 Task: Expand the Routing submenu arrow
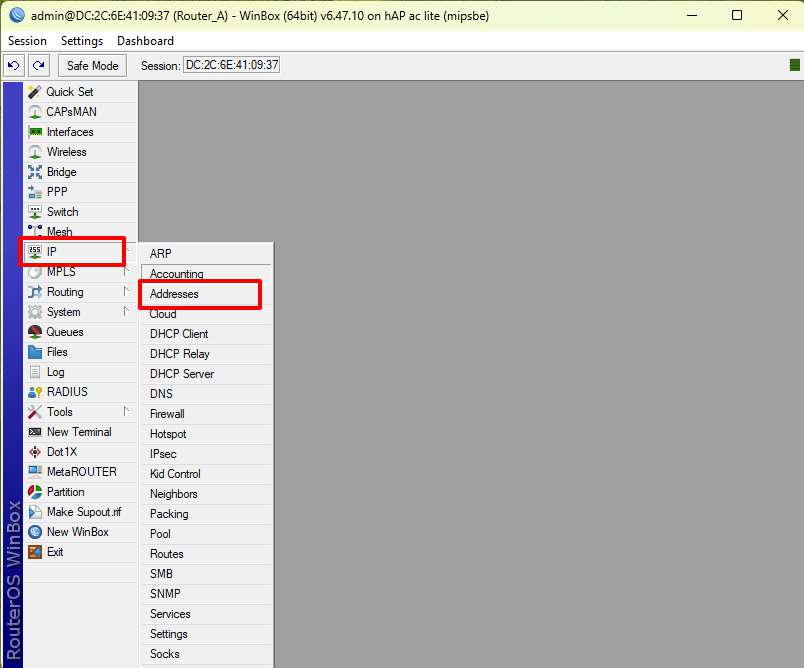[126, 291]
